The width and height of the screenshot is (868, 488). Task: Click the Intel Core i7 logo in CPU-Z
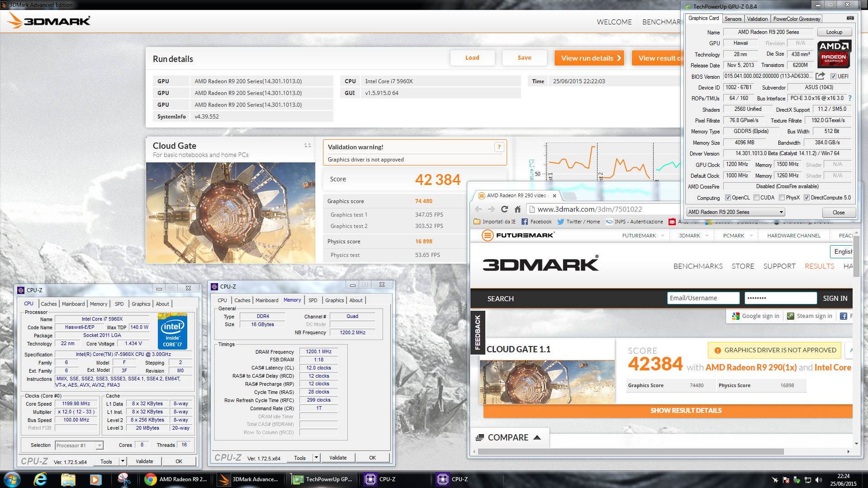[172, 331]
